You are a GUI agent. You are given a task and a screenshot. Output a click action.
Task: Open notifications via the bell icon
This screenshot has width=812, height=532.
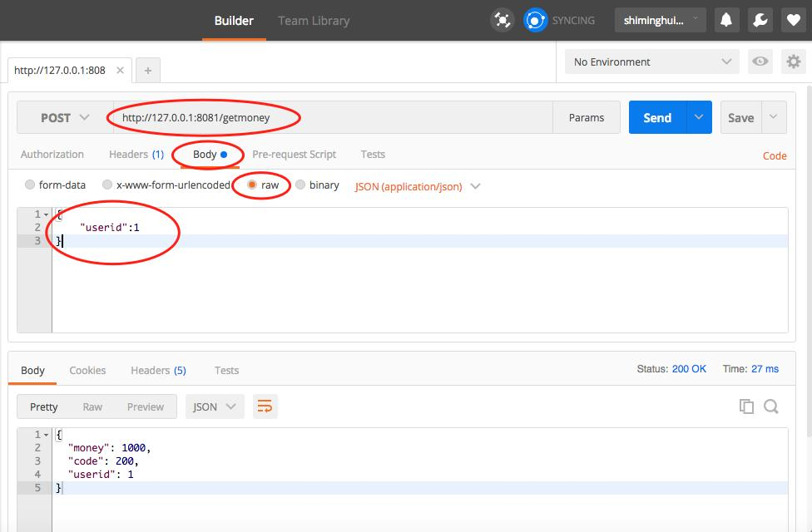tap(726, 20)
